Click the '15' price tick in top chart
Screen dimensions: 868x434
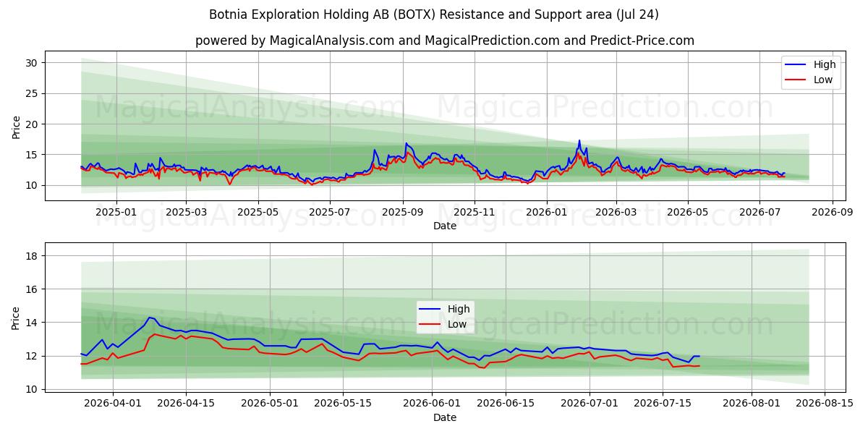point(33,155)
